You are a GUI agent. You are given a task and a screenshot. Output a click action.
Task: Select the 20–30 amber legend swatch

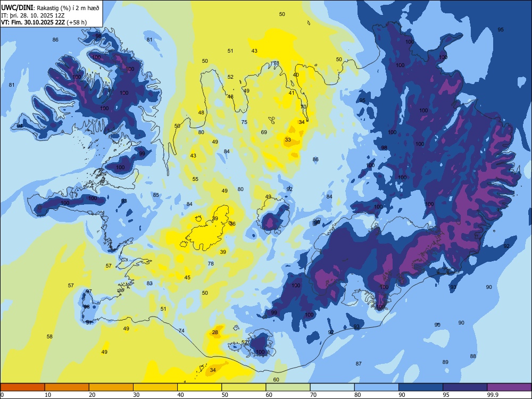coord(111,387)
